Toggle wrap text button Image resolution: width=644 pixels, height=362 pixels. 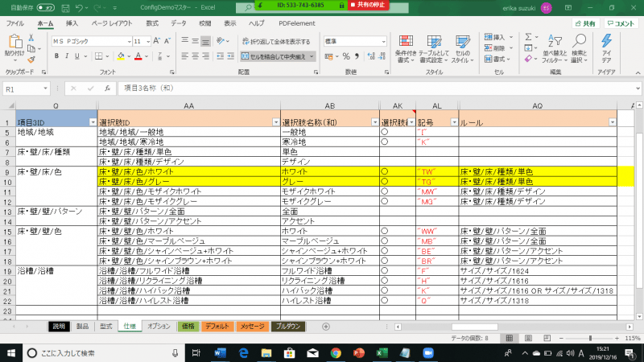click(x=276, y=42)
